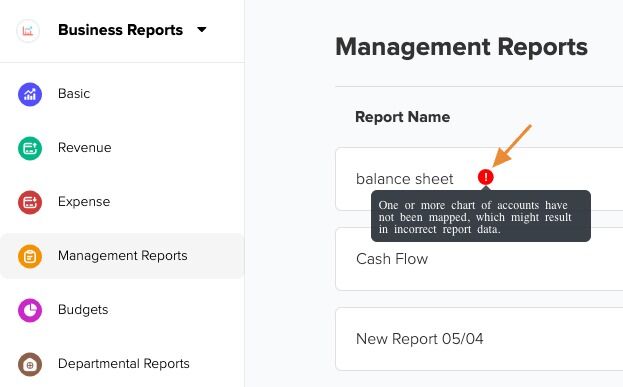This screenshot has width=623, height=387.
Task: Click the green Revenue icon
Action: [30, 148]
